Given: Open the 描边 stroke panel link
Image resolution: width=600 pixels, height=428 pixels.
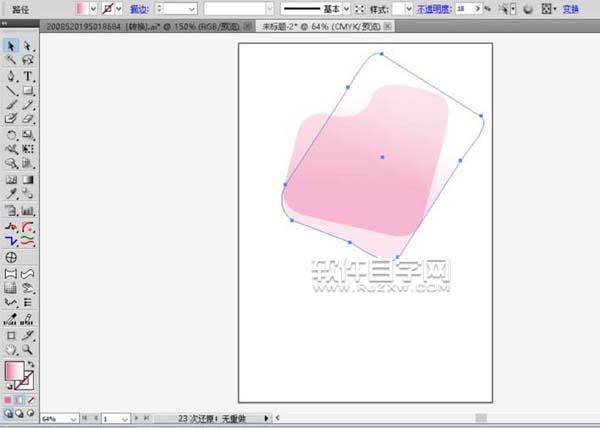Looking at the screenshot, I should (139, 9).
